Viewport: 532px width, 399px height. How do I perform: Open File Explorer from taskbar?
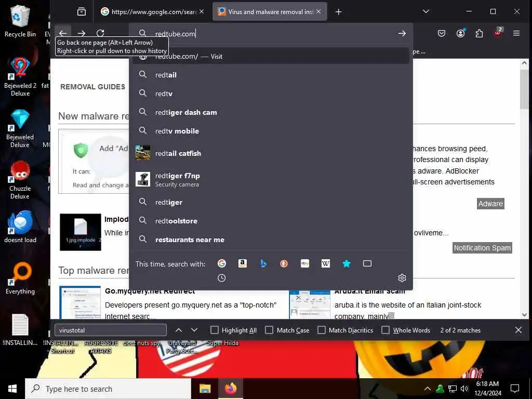[x=205, y=389]
